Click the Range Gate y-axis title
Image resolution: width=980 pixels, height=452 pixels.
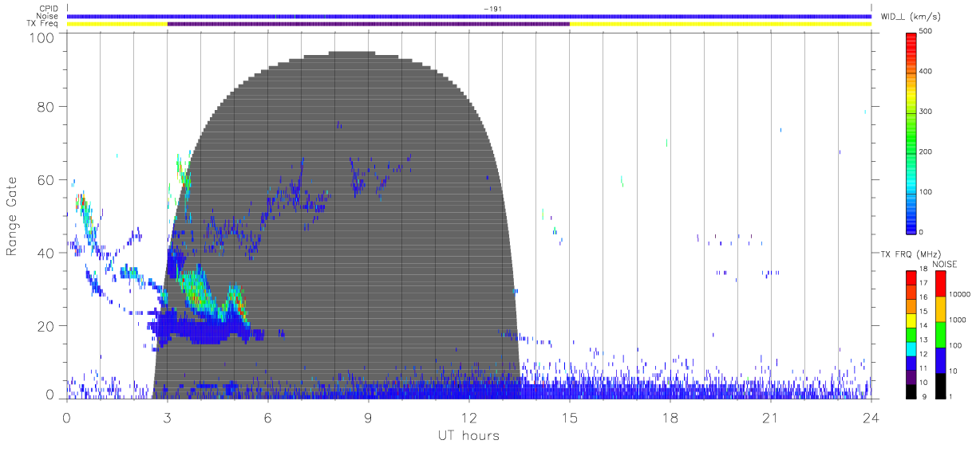click(x=13, y=217)
